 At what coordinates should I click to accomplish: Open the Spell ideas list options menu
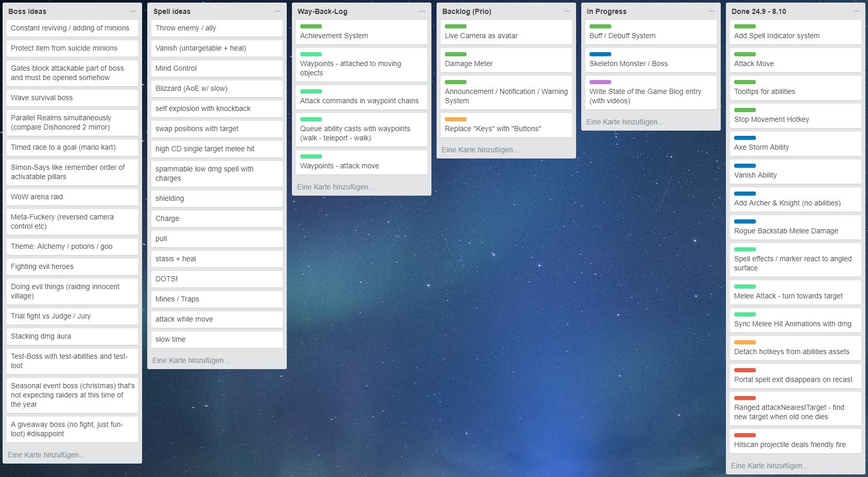tap(277, 11)
